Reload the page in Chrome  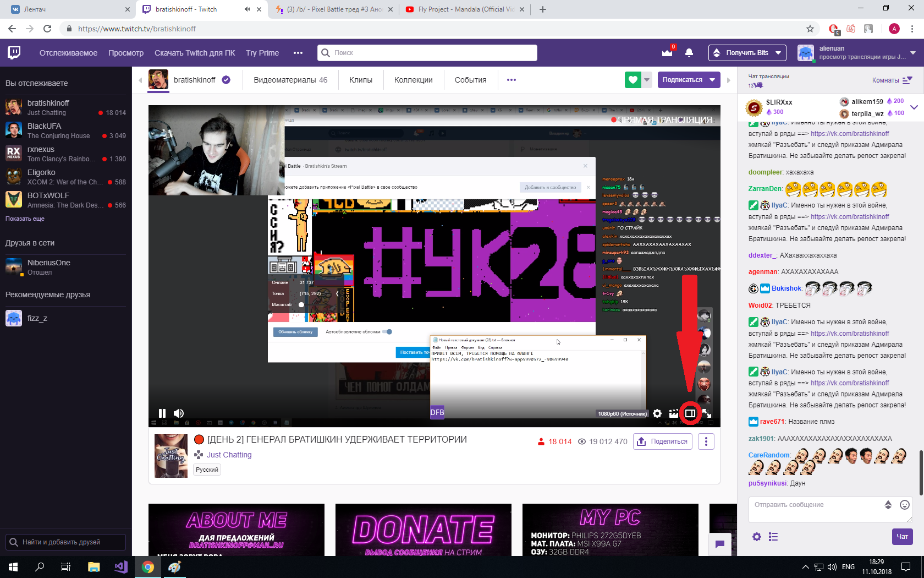click(x=47, y=29)
